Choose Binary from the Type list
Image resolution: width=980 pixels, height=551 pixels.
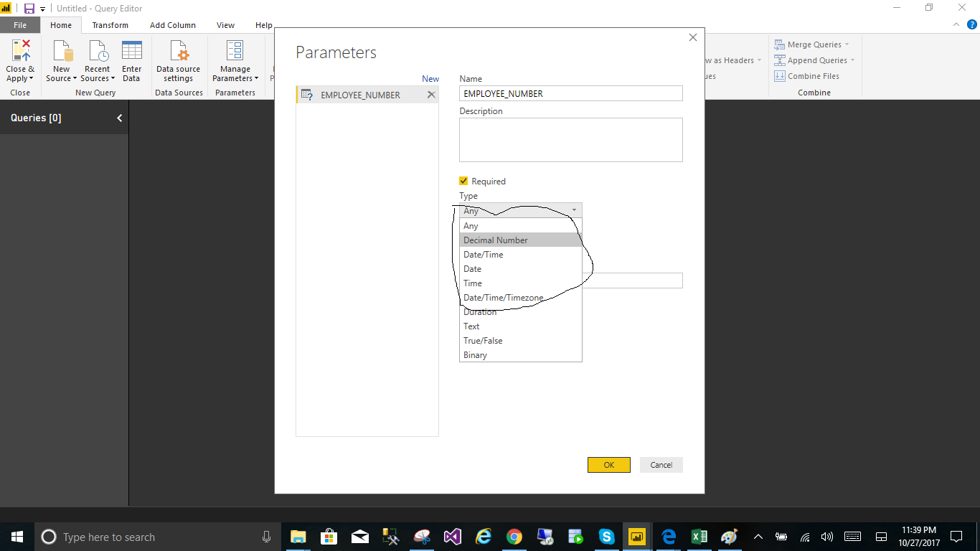(x=521, y=354)
